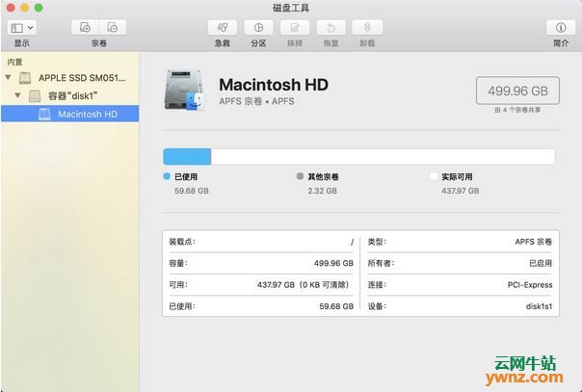The height and width of the screenshot is (392, 582).
Task: Click the 连接 PCI-Express table row
Action: [x=460, y=285]
